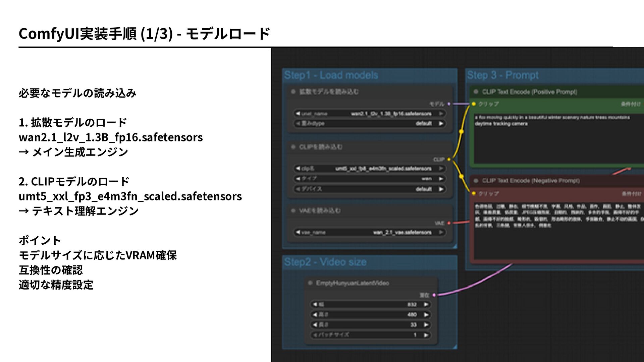The image size is (644, 362).
Task: Click the EmptyHunyuanLatentVideo node title
Action: [353, 283]
